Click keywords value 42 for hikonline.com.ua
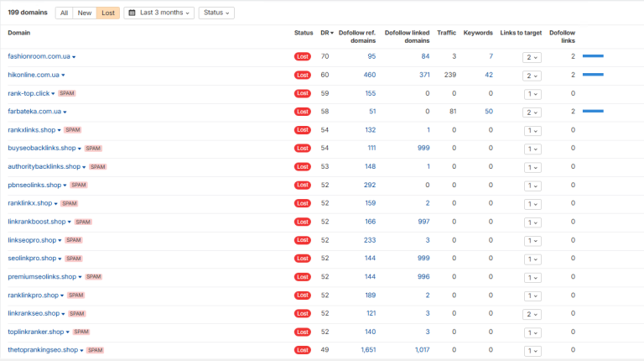The width and height of the screenshot is (644, 361). 489,75
